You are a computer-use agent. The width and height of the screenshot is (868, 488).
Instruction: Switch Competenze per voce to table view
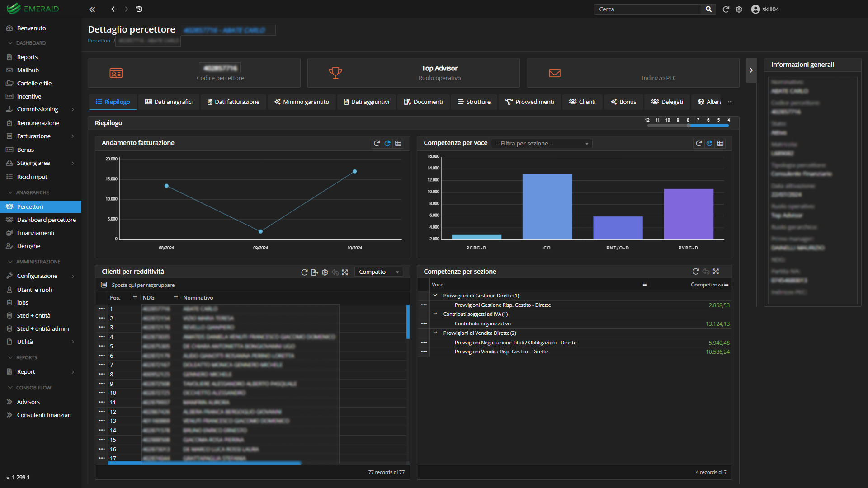[721, 143]
